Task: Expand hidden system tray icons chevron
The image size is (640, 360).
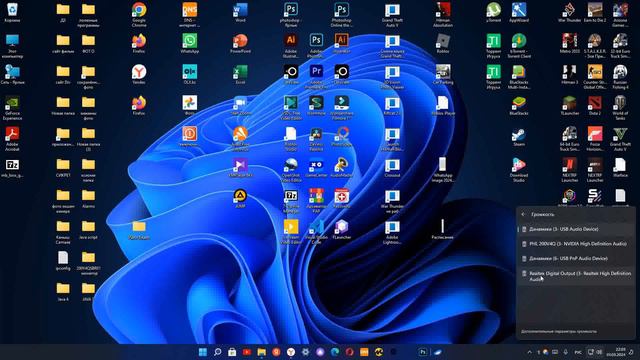Action: pos(529,352)
